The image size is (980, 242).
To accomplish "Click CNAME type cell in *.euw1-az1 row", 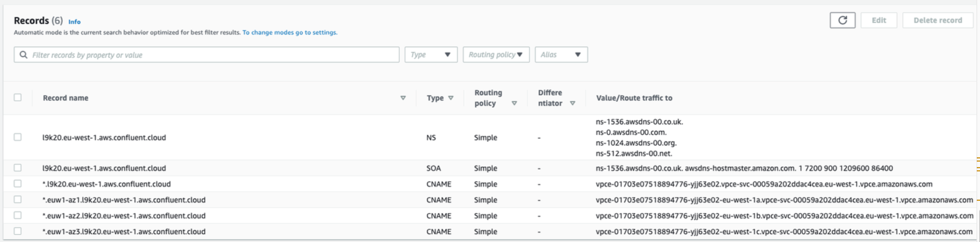I will tap(439, 200).
